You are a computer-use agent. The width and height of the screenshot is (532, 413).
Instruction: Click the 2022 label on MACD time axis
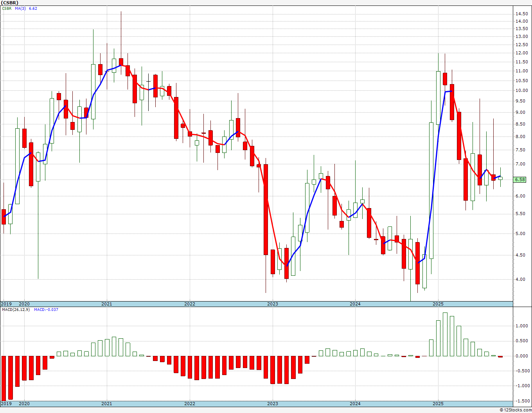tap(190, 404)
